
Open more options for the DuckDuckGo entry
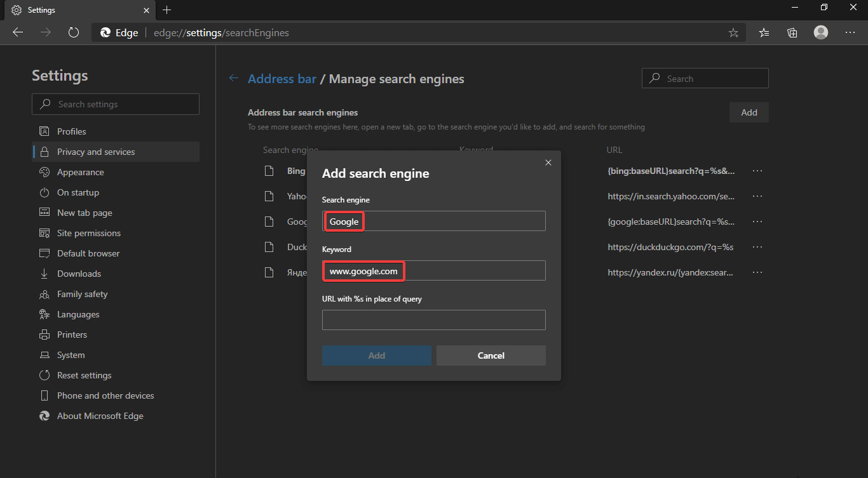[757, 247]
